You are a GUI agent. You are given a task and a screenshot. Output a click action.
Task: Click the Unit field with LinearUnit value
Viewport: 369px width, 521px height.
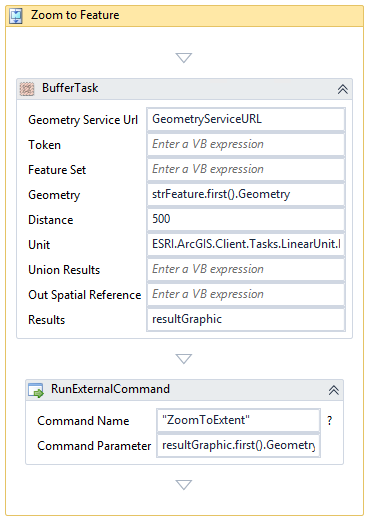click(246, 244)
